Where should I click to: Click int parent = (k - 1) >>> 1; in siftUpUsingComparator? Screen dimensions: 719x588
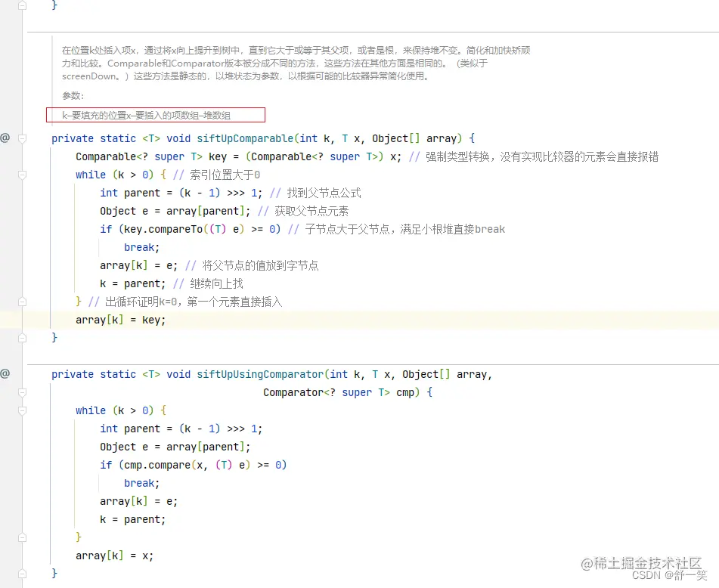pyautogui.click(x=181, y=429)
